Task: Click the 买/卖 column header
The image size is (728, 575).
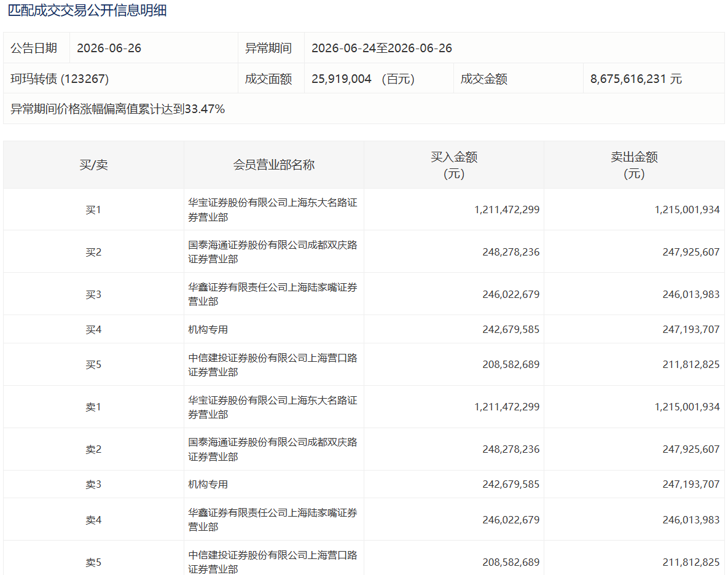Action: [x=93, y=165]
